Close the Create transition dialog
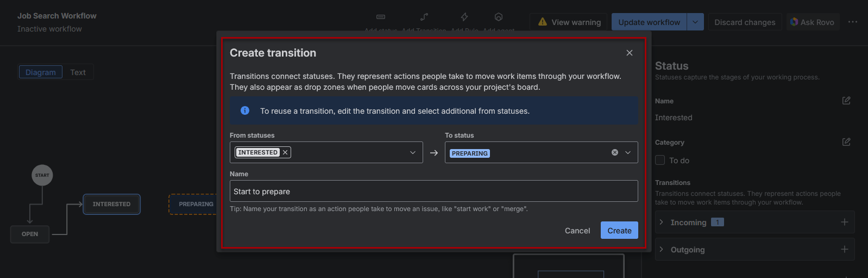This screenshot has width=868, height=278. 630,53
